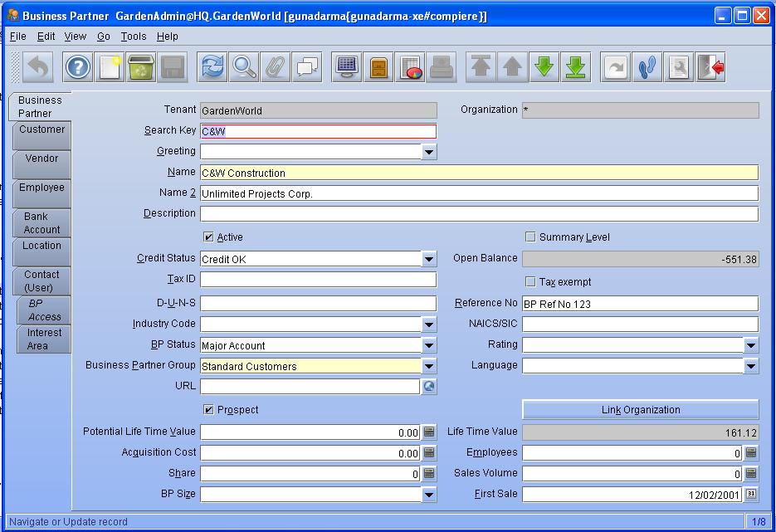776x532 pixels.
Task: Click the Description input field
Action: pos(479,214)
